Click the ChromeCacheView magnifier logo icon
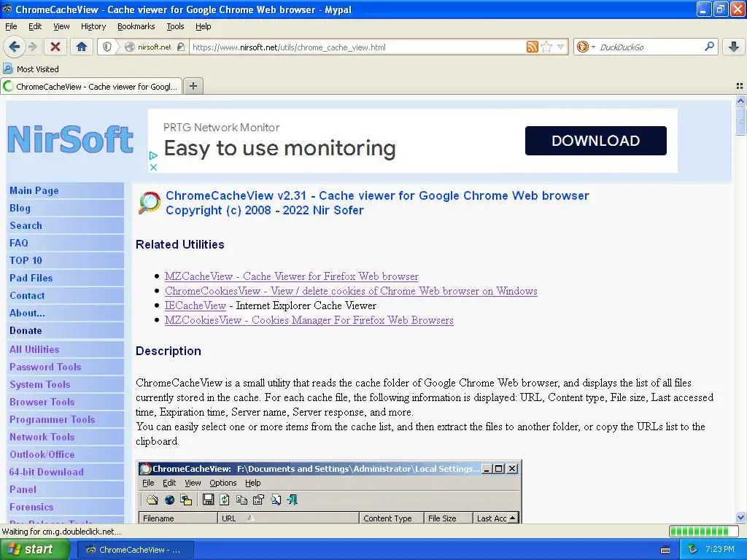The height and width of the screenshot is (560, 747). click(x=149, y=203)
